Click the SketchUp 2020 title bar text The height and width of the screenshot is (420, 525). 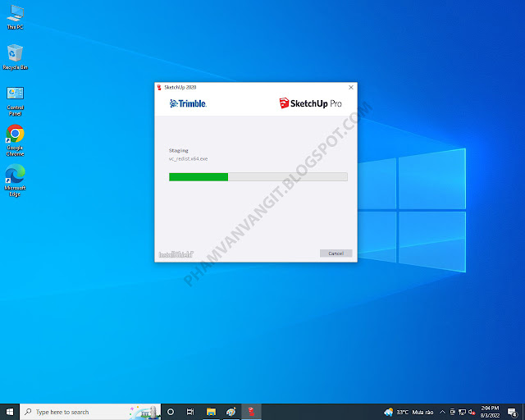tap(180, 88)
